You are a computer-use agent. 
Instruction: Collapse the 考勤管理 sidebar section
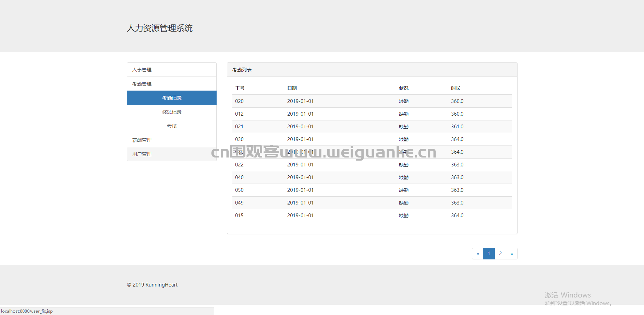pos(142,84)
